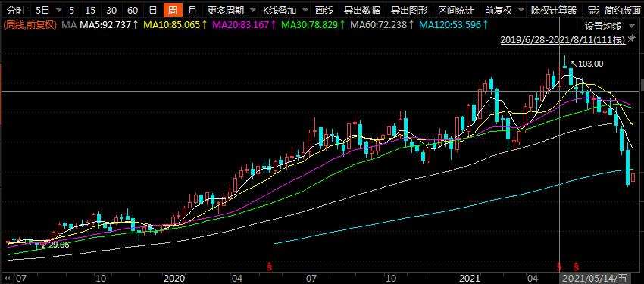The height and width of the screenshot is (284, 644).
Task: Click the 29.06 low price marker
Action: pos(58,245)
